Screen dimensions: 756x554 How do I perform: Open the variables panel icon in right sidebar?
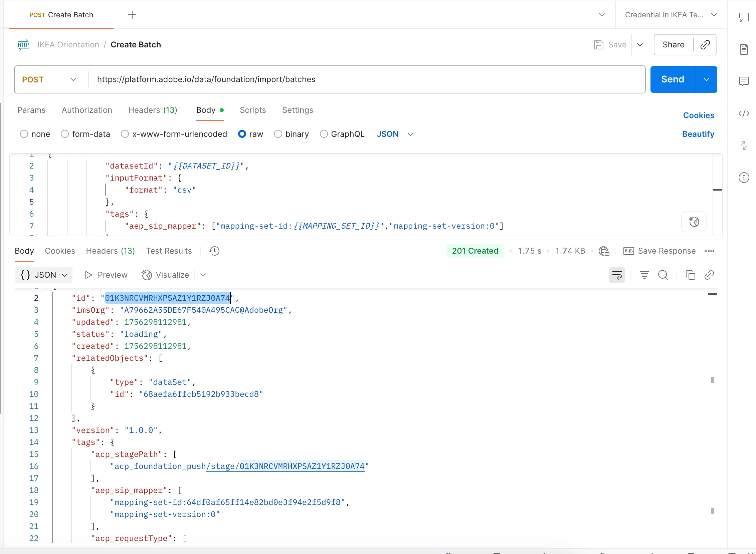coord(744,17)
